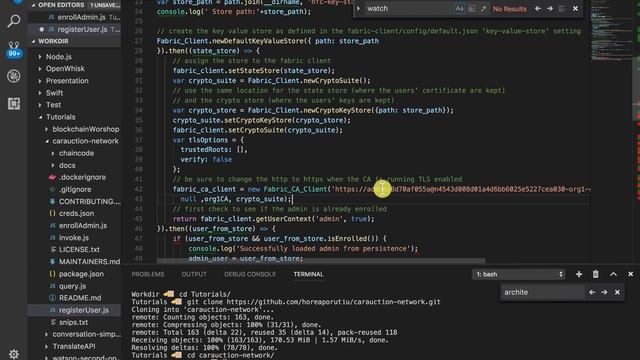Toggle Match Whole Word in find widget

(471, 9)
